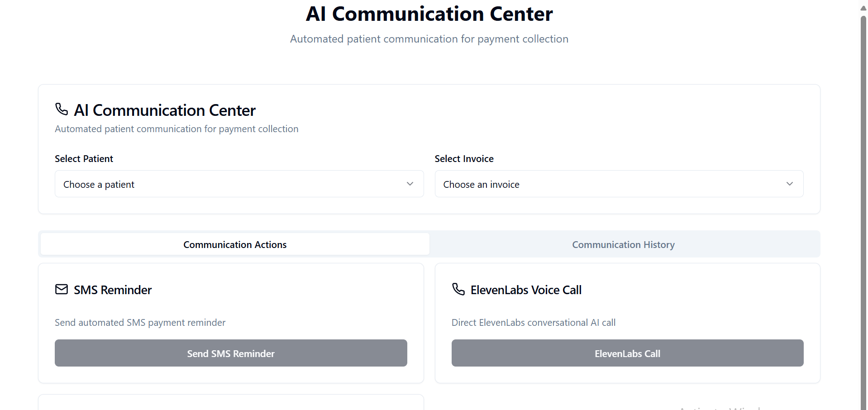The width and height of the screenshot is (868, 410).
Task: Click the ElevenLabs Voice Call card heading
Action: [x=526, y=290]
